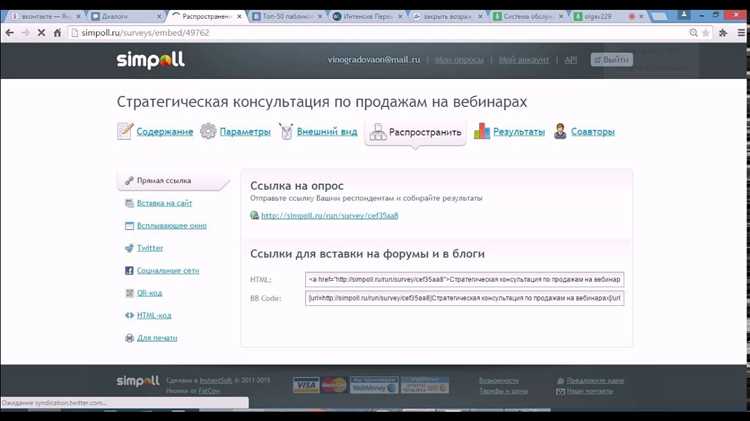Click the Twitter bird icon in sidebar
The image size is (750, 421).
click(129, 248)
